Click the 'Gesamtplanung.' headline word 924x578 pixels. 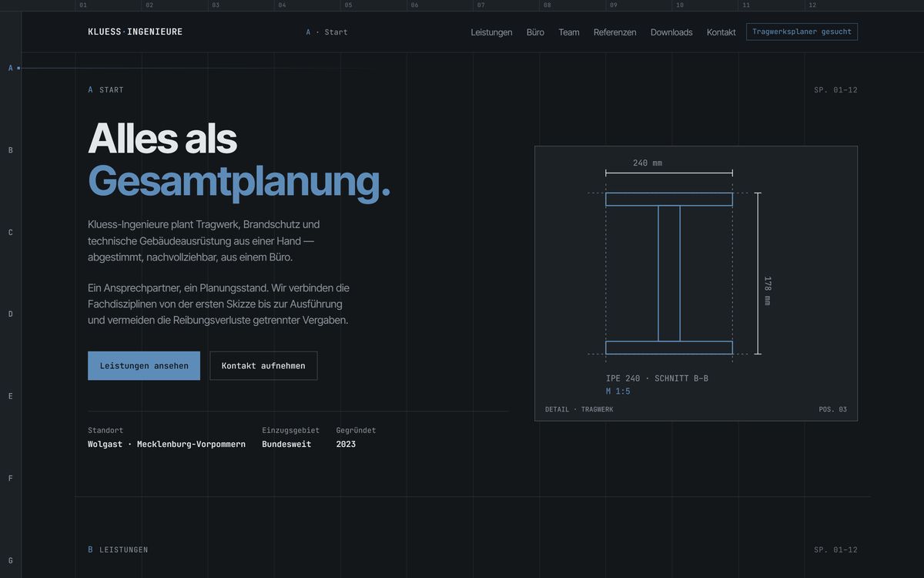pos(239,182)
